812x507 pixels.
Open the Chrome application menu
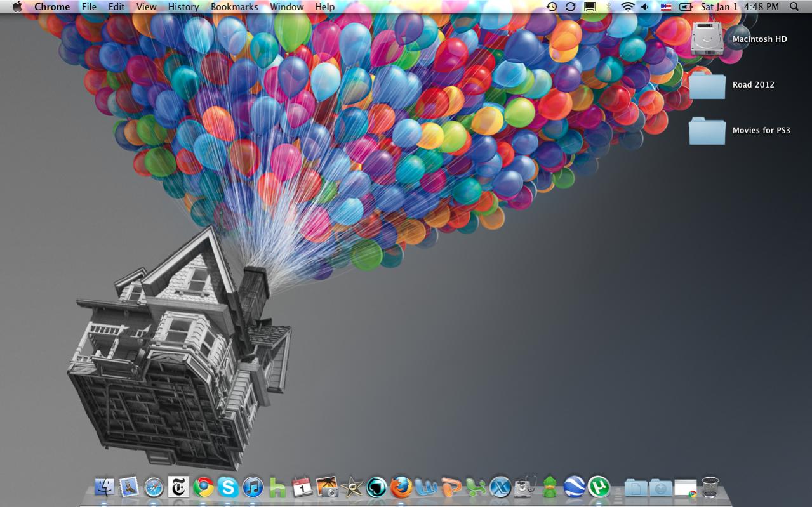coord(52,7)
